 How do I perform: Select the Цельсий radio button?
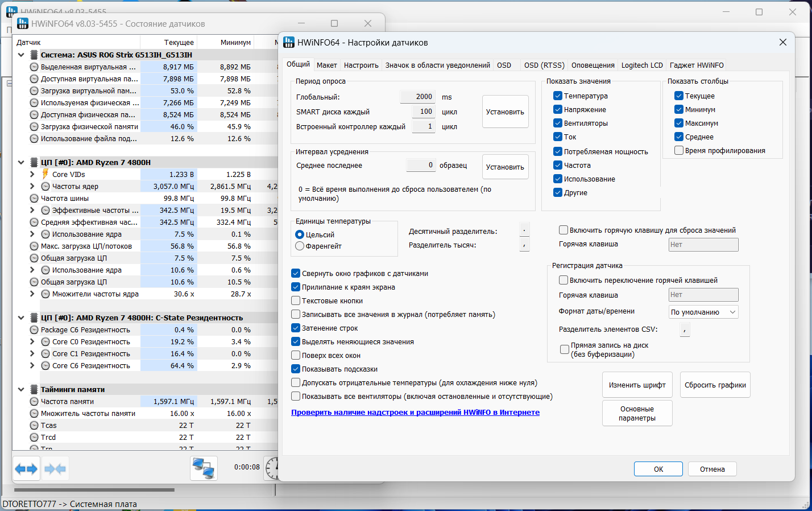[x=300, y=234]
